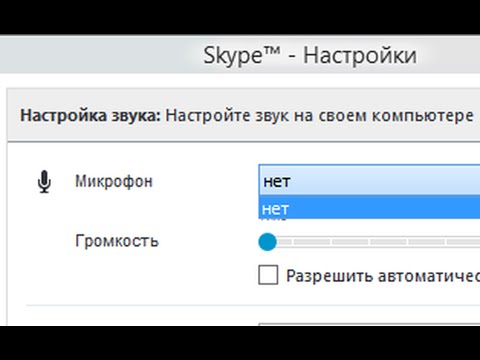Click the text нет inside the combo field

pos(277,182)
